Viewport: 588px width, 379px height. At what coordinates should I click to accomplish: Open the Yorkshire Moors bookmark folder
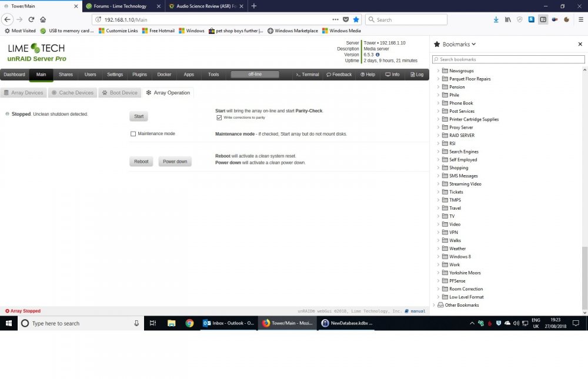pos(465,273)
